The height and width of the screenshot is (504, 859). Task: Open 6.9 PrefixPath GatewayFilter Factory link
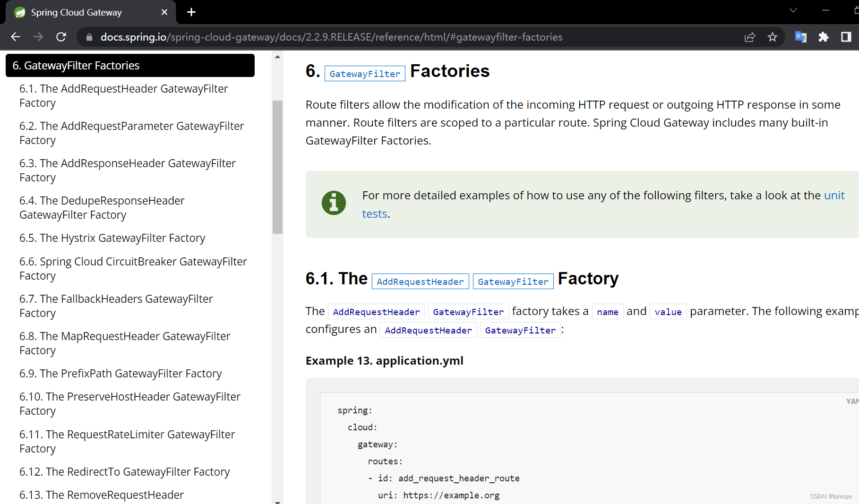pyautogui.click(x=120, y=374)
